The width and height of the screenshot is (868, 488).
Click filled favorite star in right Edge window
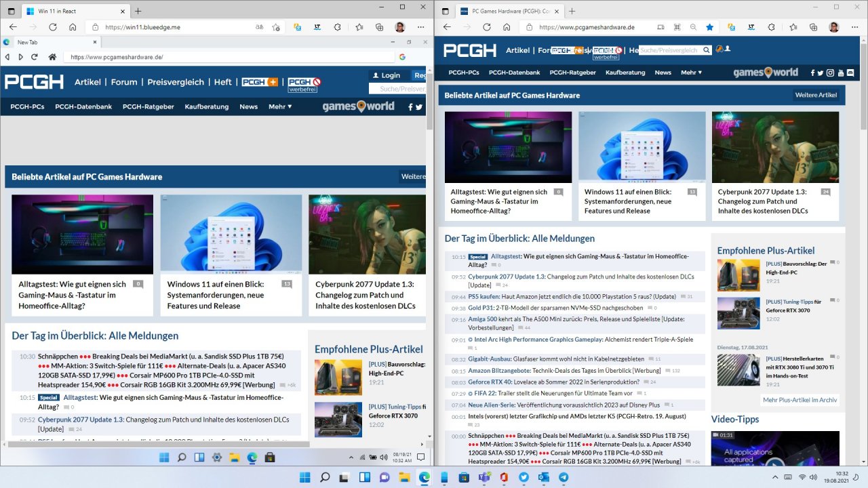(709, 27)
